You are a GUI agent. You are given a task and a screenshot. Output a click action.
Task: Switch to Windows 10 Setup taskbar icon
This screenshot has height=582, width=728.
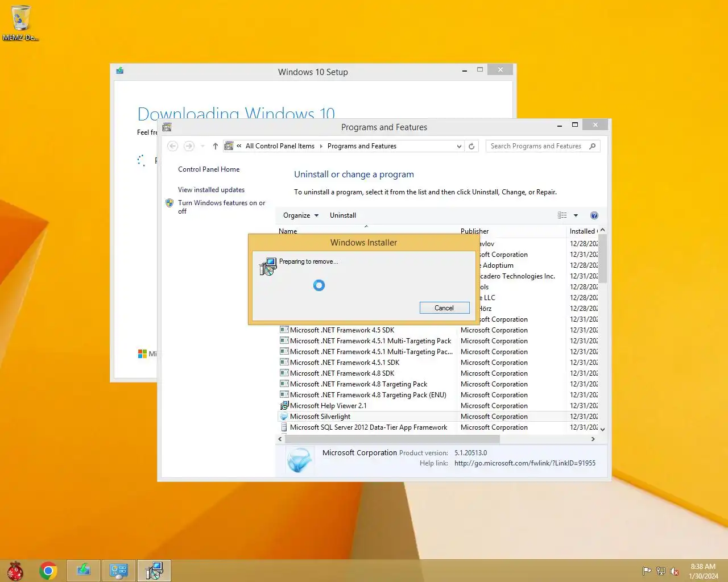[84, 571]
